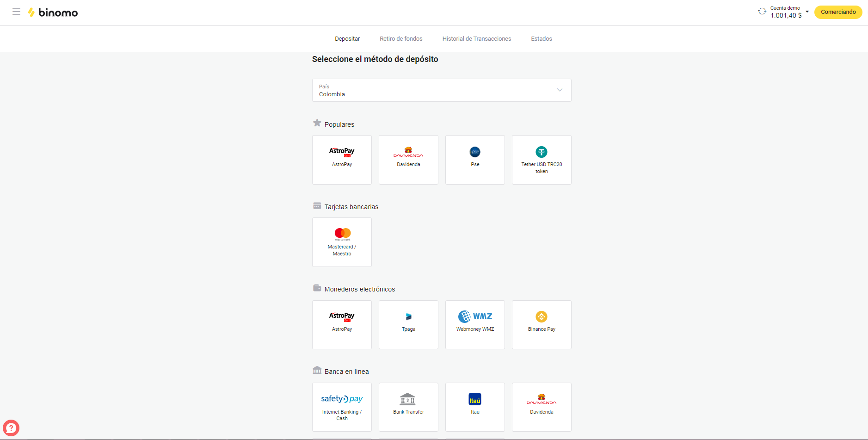The image size is (868, 440).
Task: Click the Tarjetas bancarias section heading
Action: tap(351, 207)
